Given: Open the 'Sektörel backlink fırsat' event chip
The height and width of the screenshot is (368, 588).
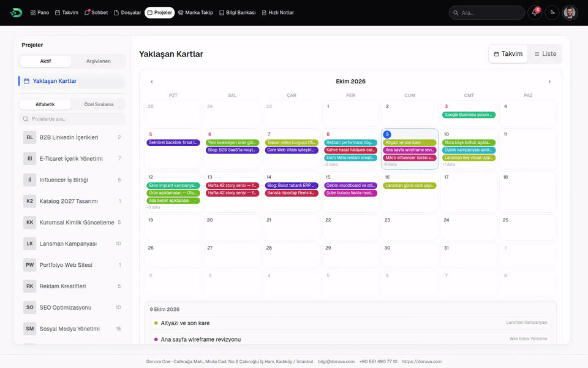Looking at the screenshot, I should click(x=173, y=143).
